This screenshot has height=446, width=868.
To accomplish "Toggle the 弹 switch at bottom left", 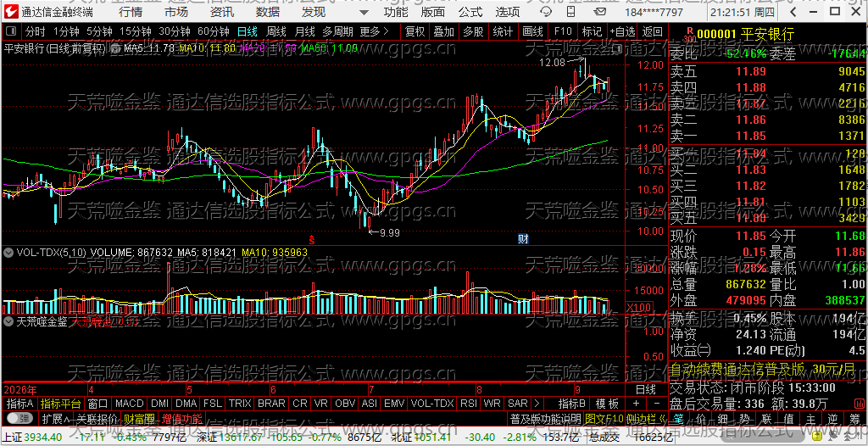I will click(x=19, y=418).
